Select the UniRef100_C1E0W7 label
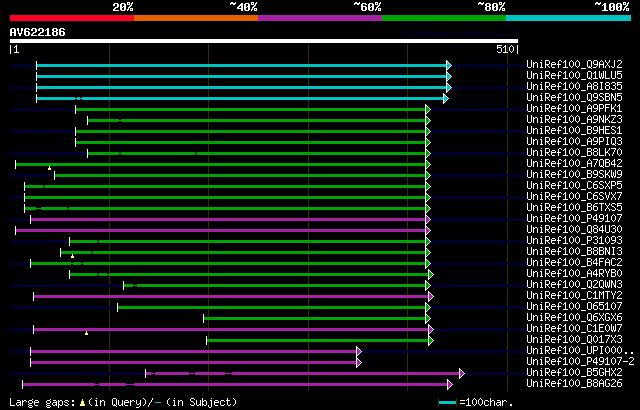Viewport: 640px width, 410px height. click(x=574, y=328)
